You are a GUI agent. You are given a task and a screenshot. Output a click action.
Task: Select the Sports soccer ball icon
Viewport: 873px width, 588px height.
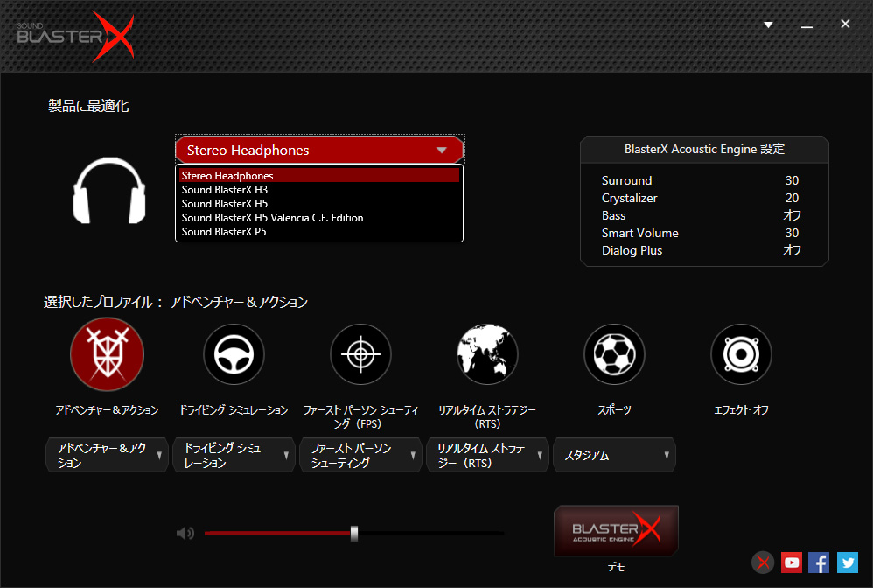pos(614,354)
